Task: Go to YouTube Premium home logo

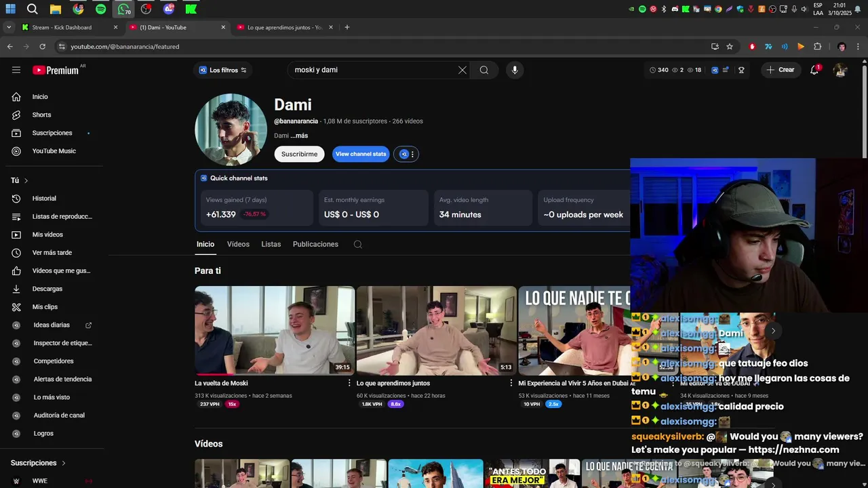Action: pos(56,70)
